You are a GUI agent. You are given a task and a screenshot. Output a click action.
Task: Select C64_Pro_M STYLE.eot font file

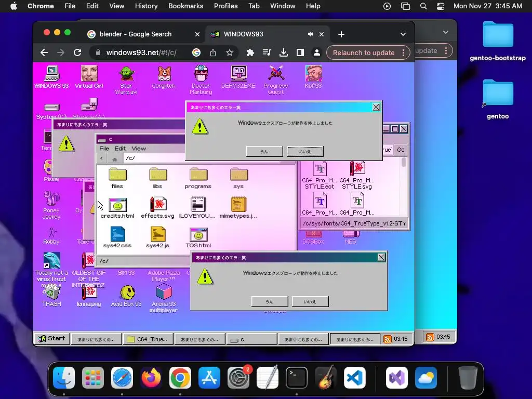320,176
